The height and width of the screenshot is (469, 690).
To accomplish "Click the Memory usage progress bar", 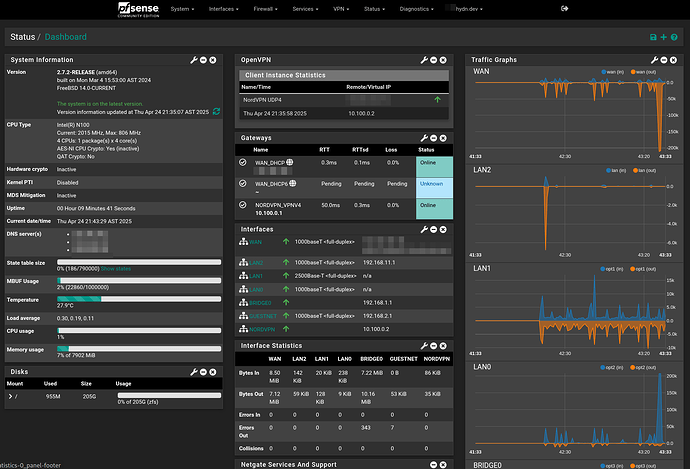I will (x=139, y=349).
